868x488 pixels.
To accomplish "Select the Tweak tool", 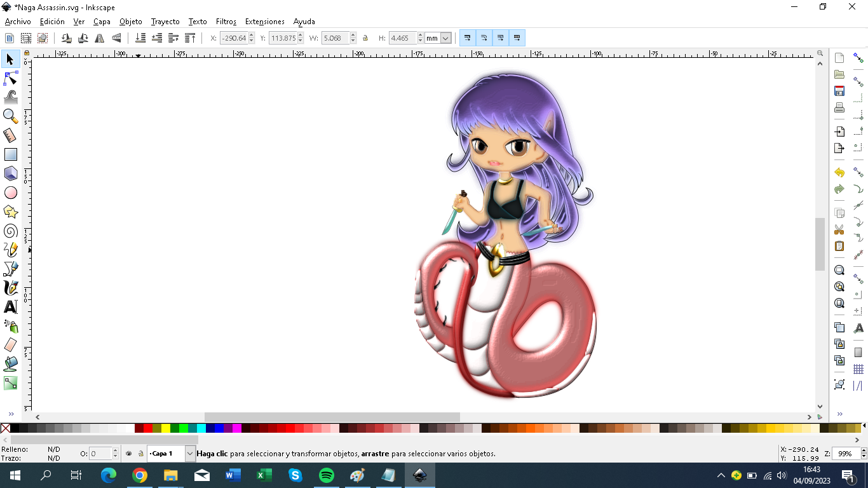I will [x=10, y=97].
